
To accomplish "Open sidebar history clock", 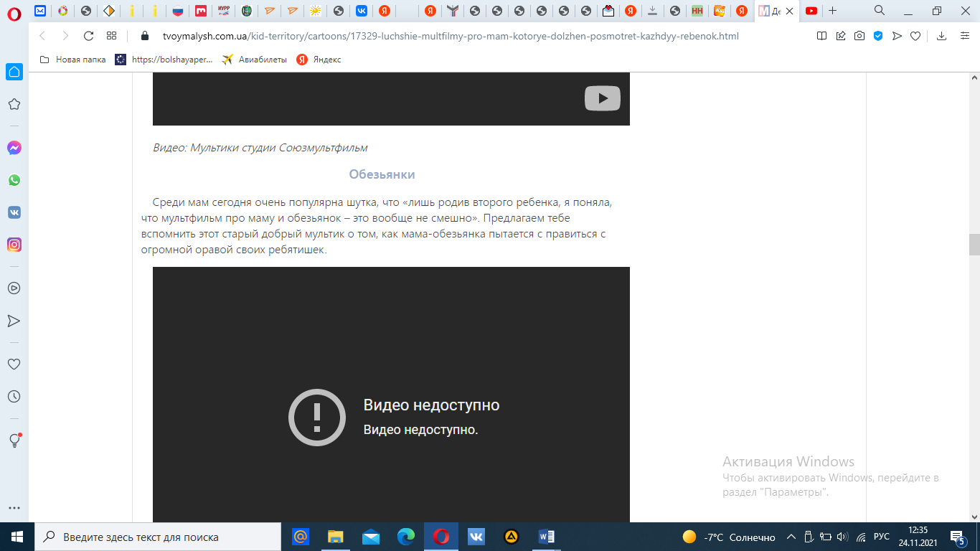I will pyautogui.click(x=14, y=397).
